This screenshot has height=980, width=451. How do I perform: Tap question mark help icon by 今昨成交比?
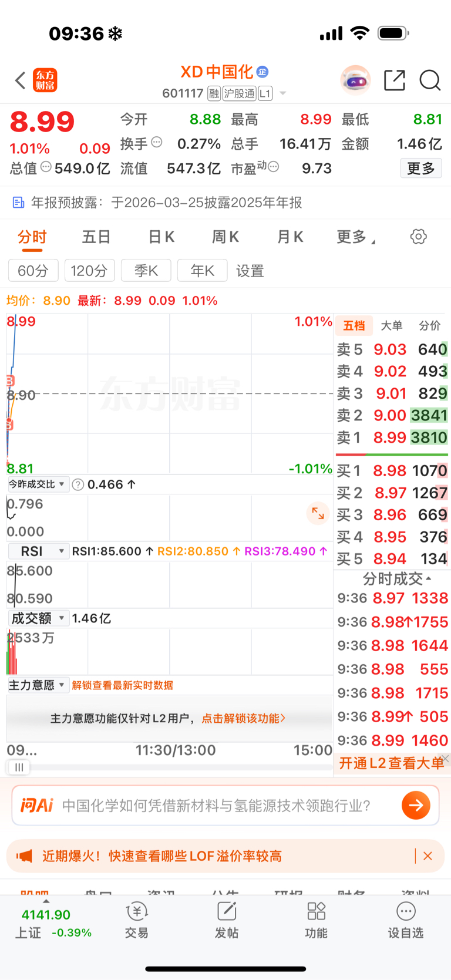point(78,484)
